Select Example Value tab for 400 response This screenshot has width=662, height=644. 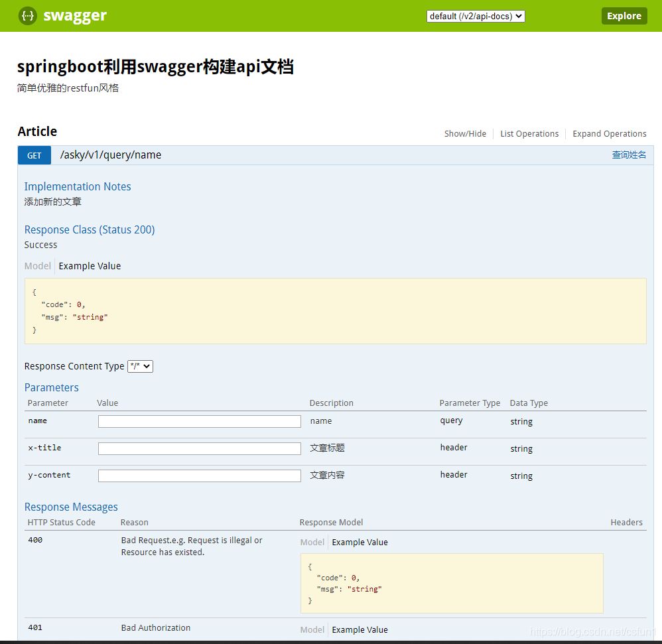click(x=360, y=543)
